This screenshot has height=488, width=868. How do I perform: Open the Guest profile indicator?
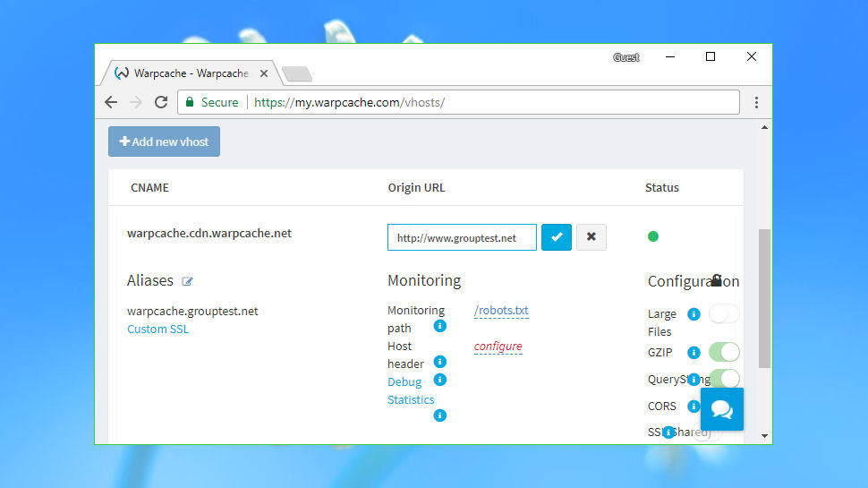coord(626,57)
